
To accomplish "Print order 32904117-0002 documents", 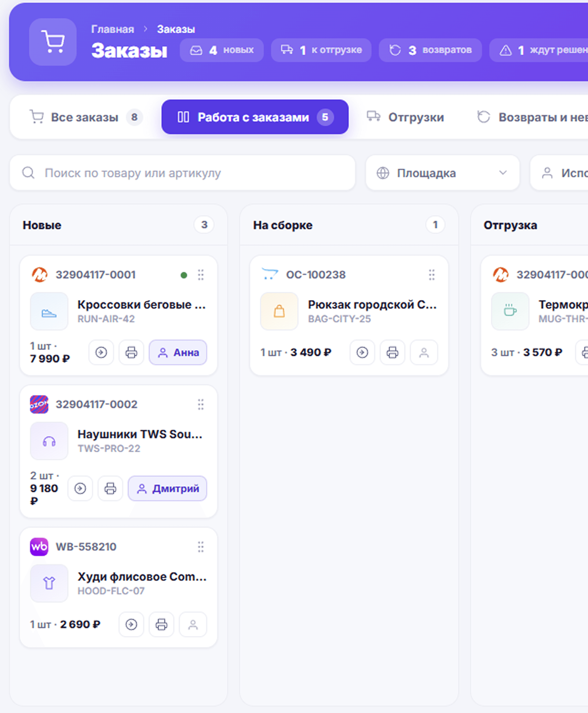I will [x=110, y=488].
